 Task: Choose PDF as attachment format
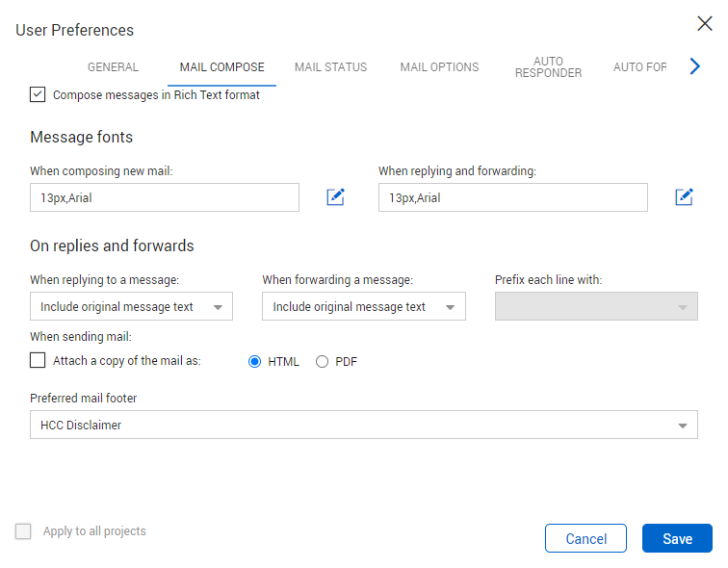click(x=323, y=362)
